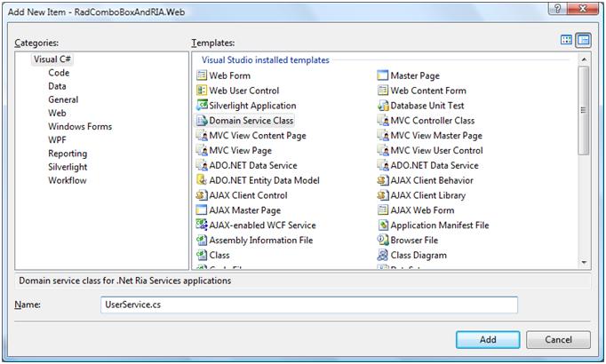Image resolution: width=606 pixels, height=364 pixels.
Task: Select the Silverlight Application label
Action: pyautogui.click(x=252, y=106)
